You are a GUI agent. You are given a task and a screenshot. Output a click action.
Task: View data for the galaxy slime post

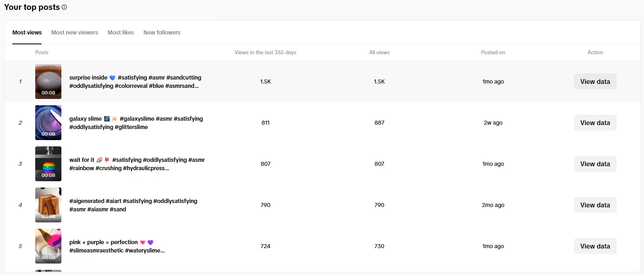(595, 123)
